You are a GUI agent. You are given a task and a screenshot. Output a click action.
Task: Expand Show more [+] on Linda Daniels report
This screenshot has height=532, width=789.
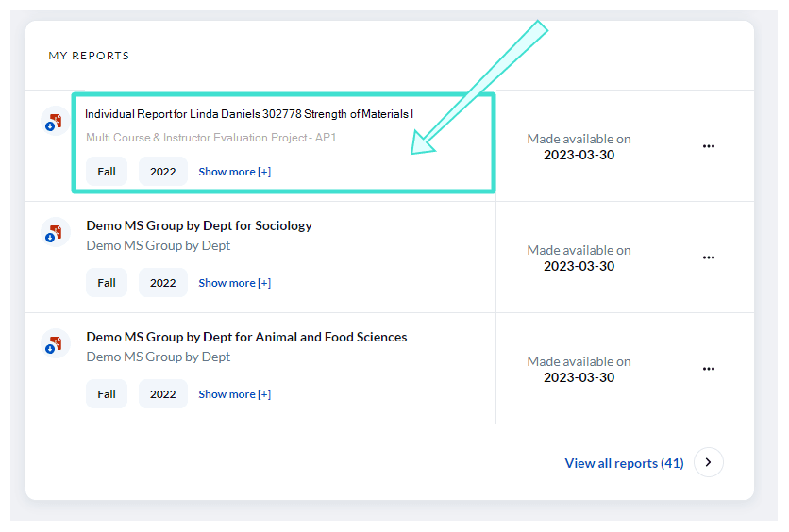[x=235, y=172]
